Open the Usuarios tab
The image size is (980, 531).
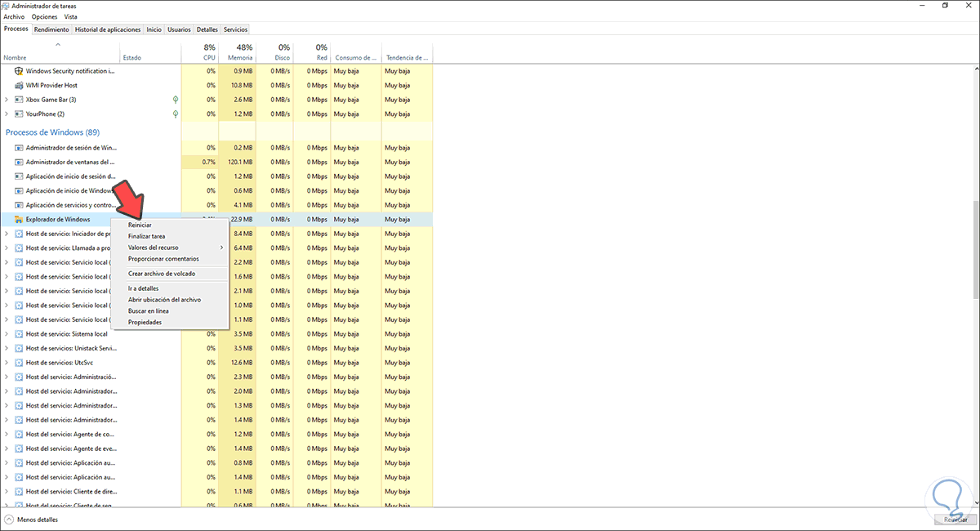click(180, 29)
